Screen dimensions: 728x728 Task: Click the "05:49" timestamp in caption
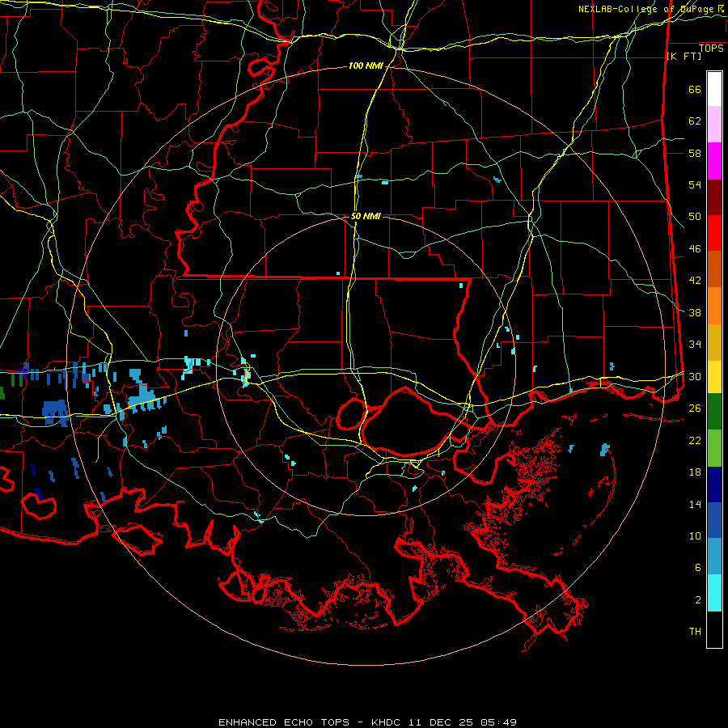tap(499, 722)
